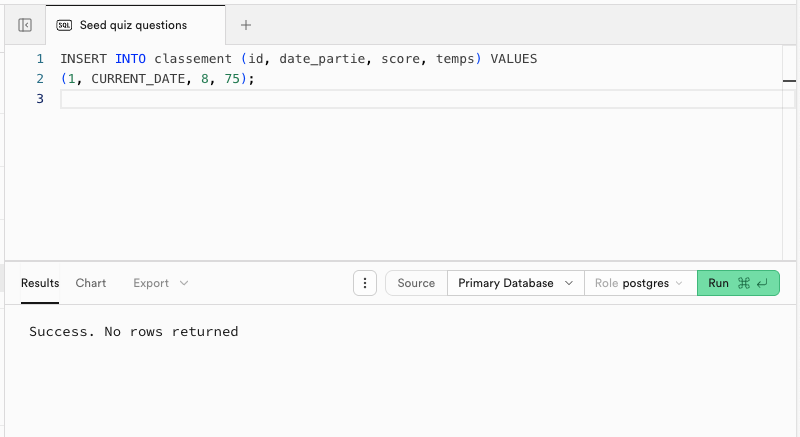
Task: Switch to the Chart tab
Action: (x=91, y=283)
